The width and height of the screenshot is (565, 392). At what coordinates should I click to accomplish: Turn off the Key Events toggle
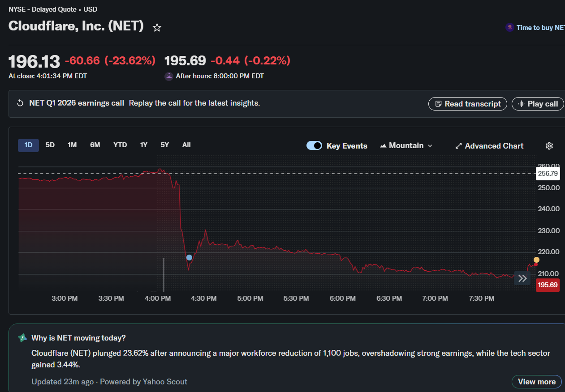pyautogui.click(x=314, y=145)
